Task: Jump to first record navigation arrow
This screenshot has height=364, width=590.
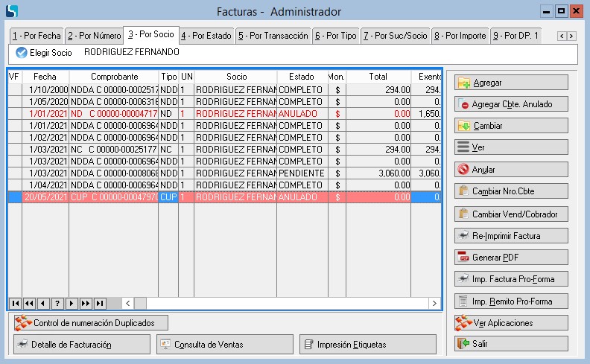Action: click(15, 303)
